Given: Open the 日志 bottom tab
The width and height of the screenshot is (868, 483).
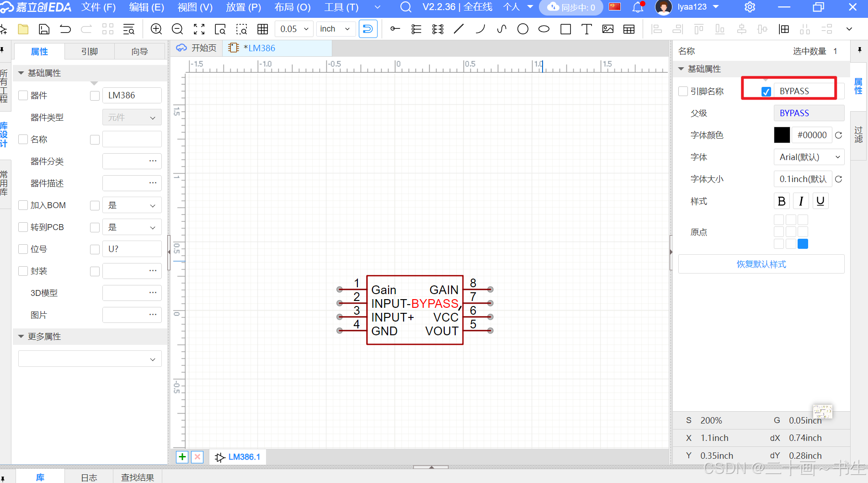Looking at the screenshot, I should point(89,477).
